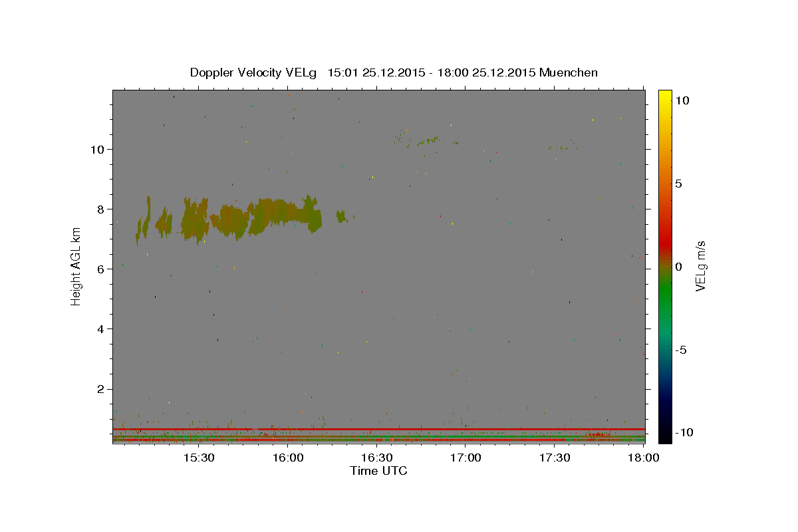The width and height of the screenshot is (798, 532).
Task: Click the 15:30 time tick label
Action: coord(199,458)
